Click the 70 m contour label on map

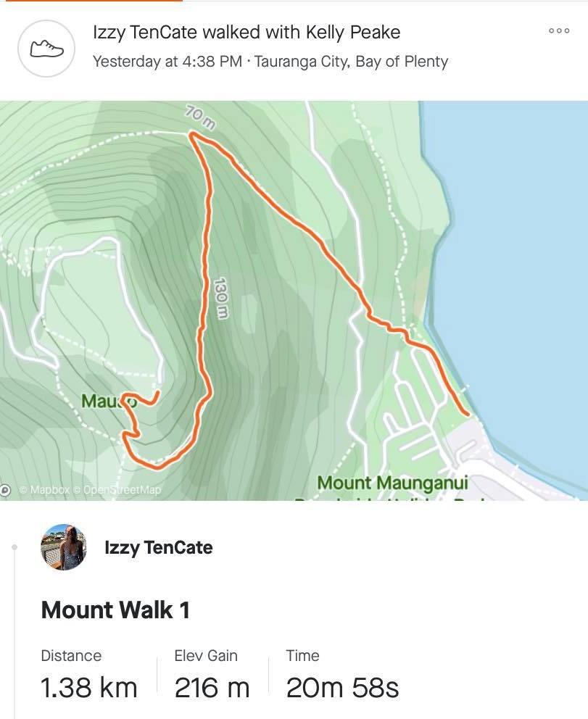click(200, 116)
